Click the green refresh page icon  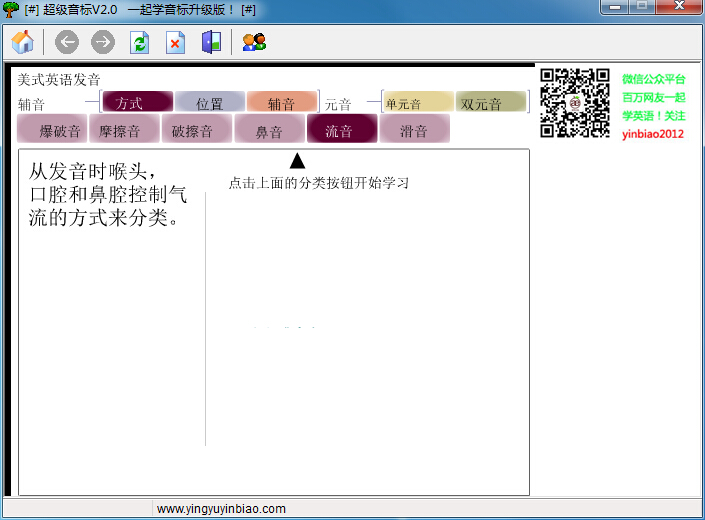[x=140, y=42]
